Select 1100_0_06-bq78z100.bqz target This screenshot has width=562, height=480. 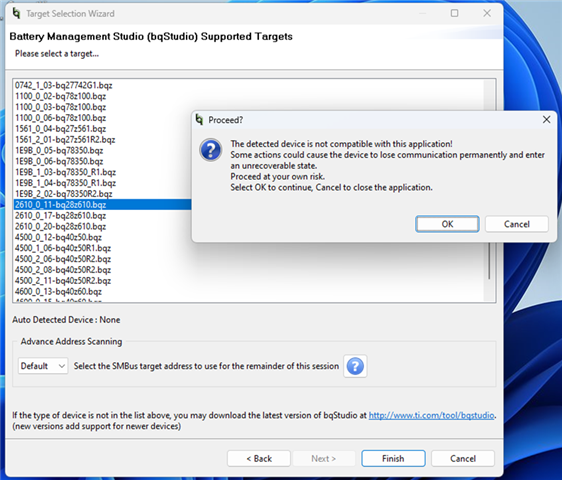[x=60, y=118]
